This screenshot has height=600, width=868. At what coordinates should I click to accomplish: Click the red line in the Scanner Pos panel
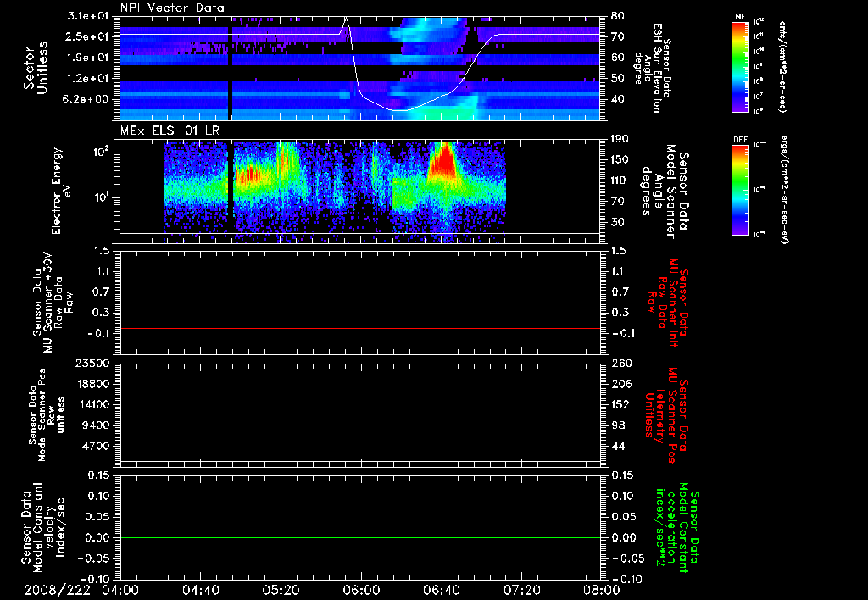tap(361, 431)
